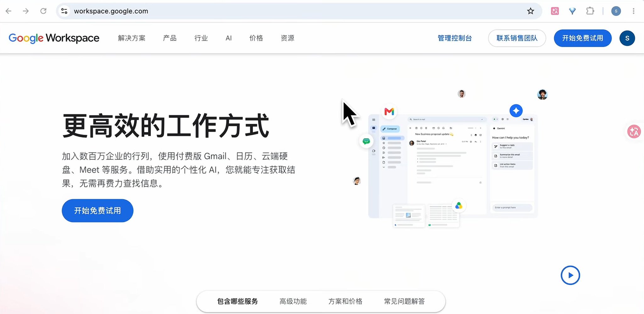This screenshot has width=644, height=314.
Task: Switch to the 方案和价格 tab
Action: pos(345,301)
